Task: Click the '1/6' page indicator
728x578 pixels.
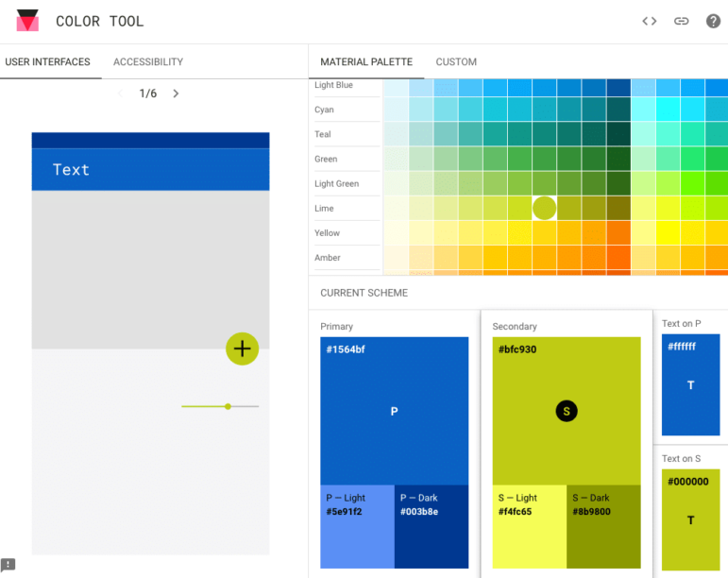Action: click(x=147, y=93)
